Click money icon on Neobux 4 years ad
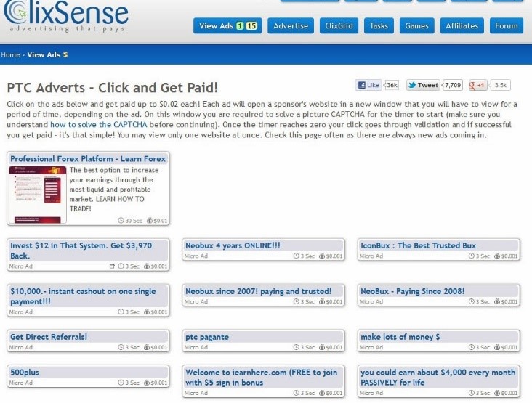 322,256
